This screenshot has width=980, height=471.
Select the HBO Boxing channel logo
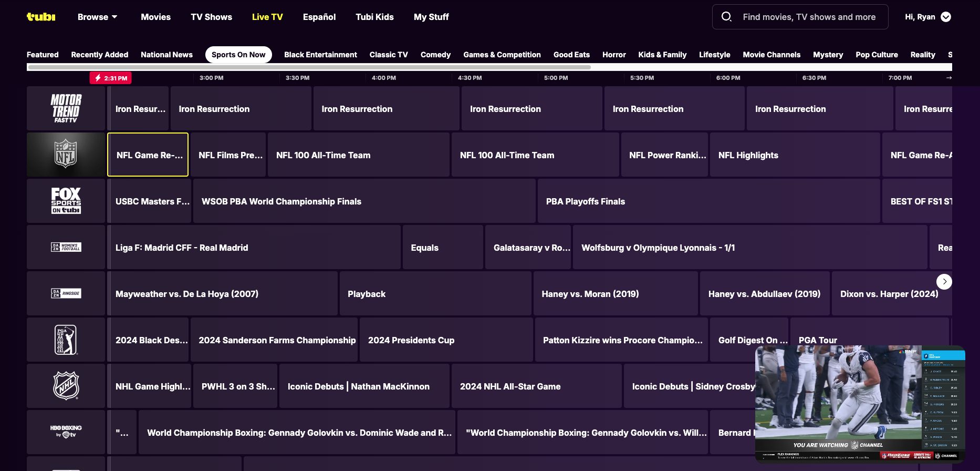(66, 432)
